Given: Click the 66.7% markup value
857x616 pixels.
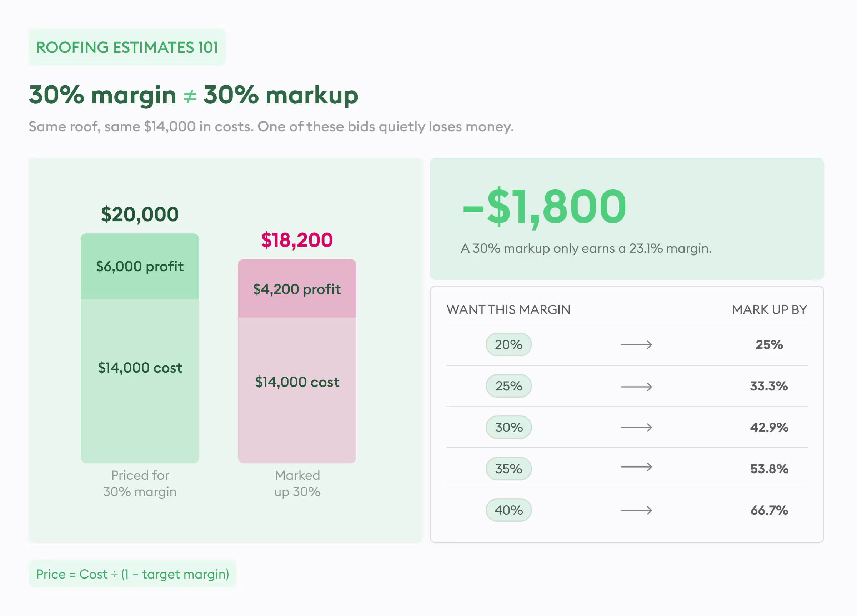Looking at the screenshot, I should 769,510.
